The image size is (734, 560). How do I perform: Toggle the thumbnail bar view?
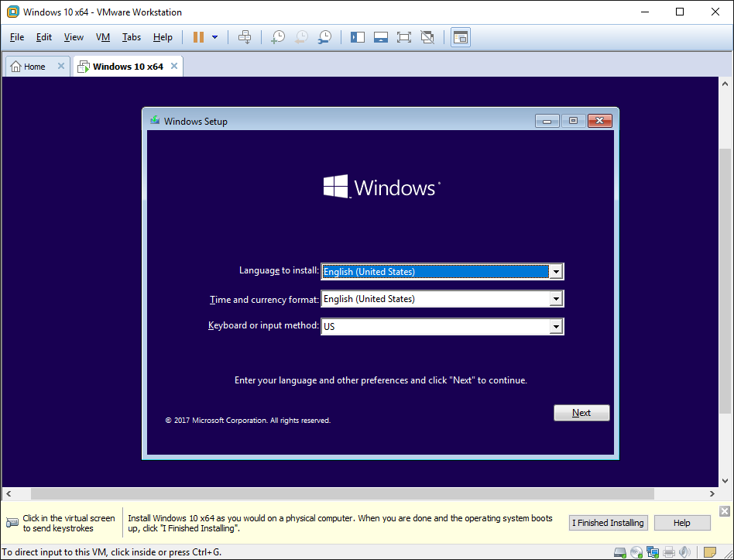point(380,37)
